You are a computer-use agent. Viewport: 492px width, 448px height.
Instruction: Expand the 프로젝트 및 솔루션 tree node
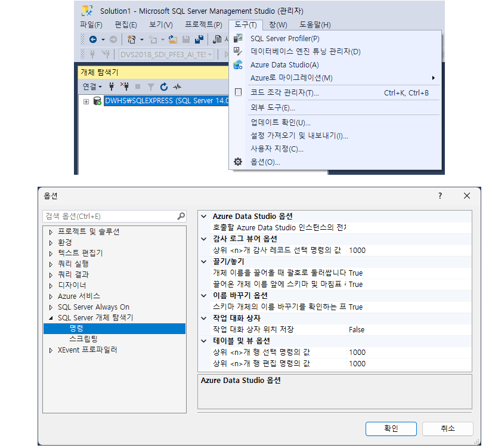tap(51, 232)
